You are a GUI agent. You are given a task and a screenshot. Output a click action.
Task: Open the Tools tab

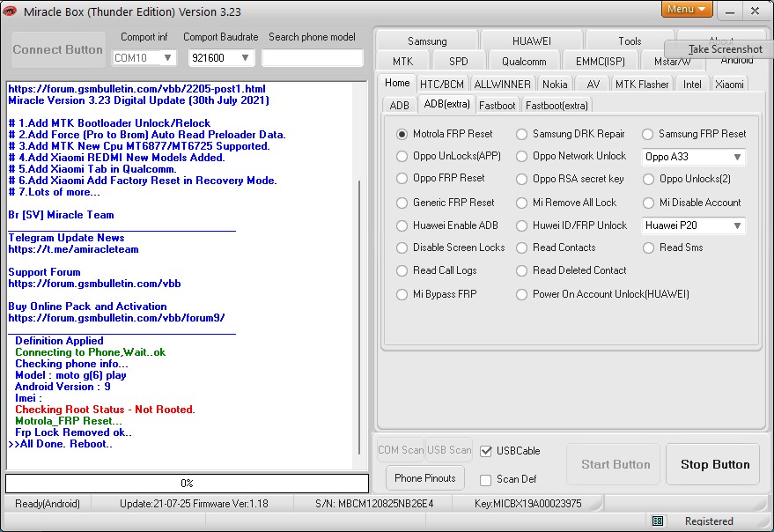point(630,41)
